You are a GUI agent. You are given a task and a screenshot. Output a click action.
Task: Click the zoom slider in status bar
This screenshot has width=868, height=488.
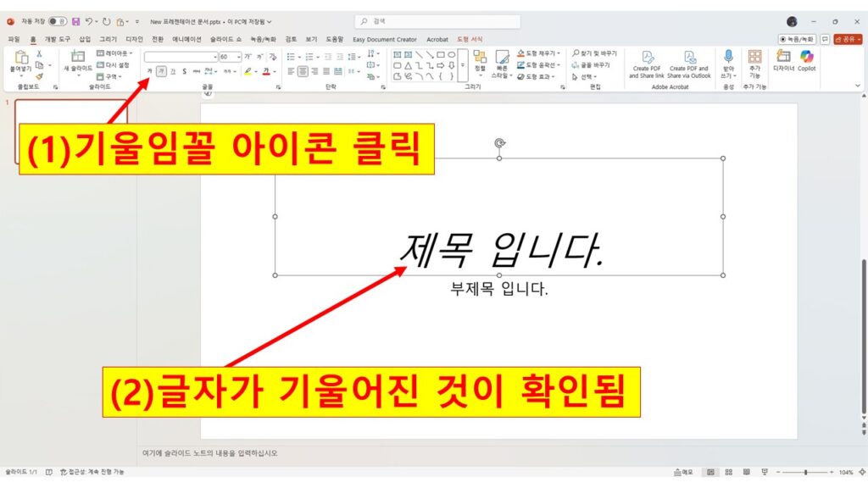tap(805, 472)
